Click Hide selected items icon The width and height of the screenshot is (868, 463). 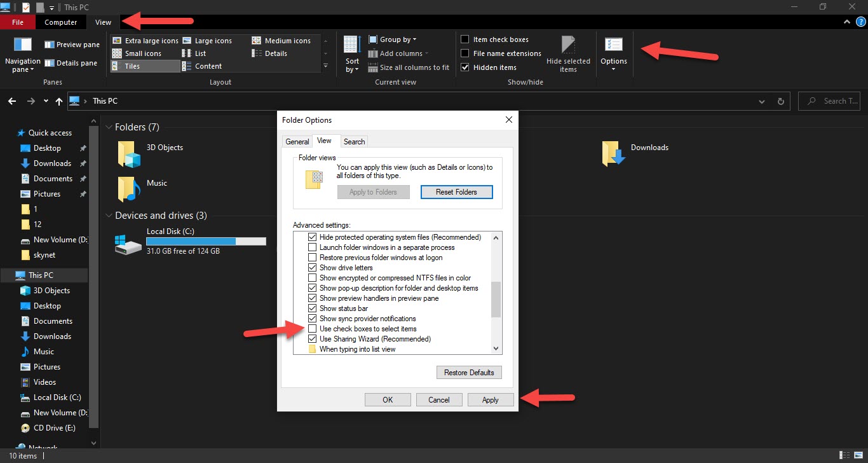(x=568, y=46)
